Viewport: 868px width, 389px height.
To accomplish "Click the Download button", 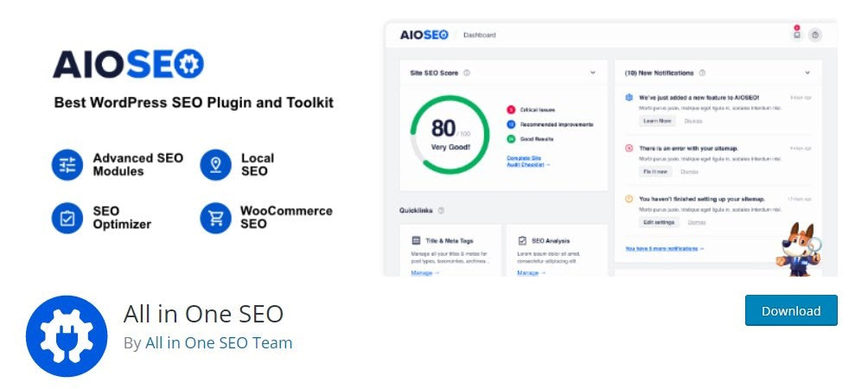I will pyautogui.click(x=791, y=310).
